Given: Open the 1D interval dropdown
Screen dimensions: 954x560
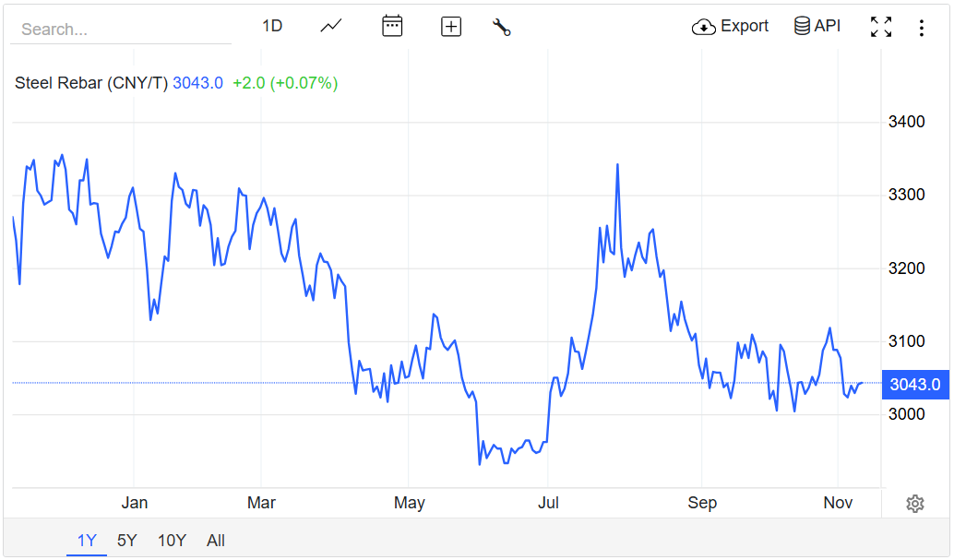Looking at the screenshot, I should pos(272,26).
